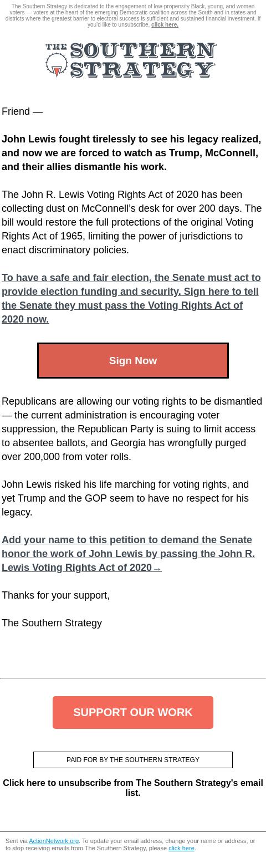Select the SUPPORT OUR WORK button
Screen dimensions: 266x868
pyautogui.click(x=133, y=712)
